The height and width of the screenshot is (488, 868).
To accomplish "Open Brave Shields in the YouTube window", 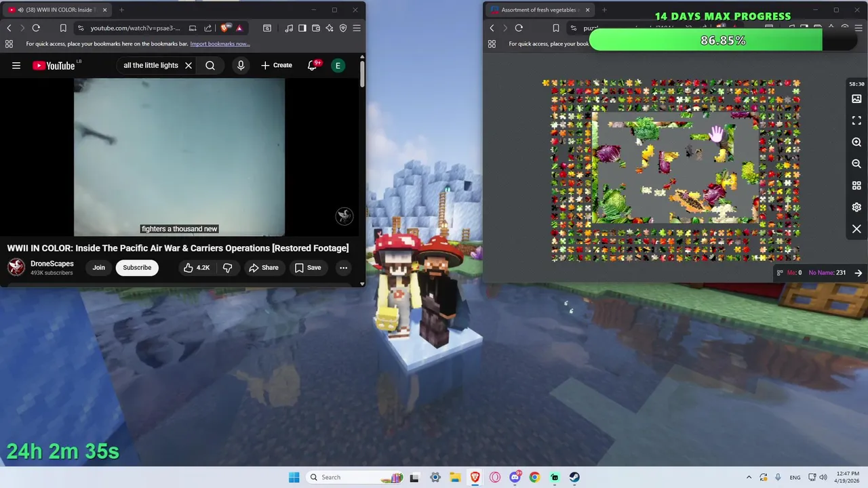I will 226,28.
